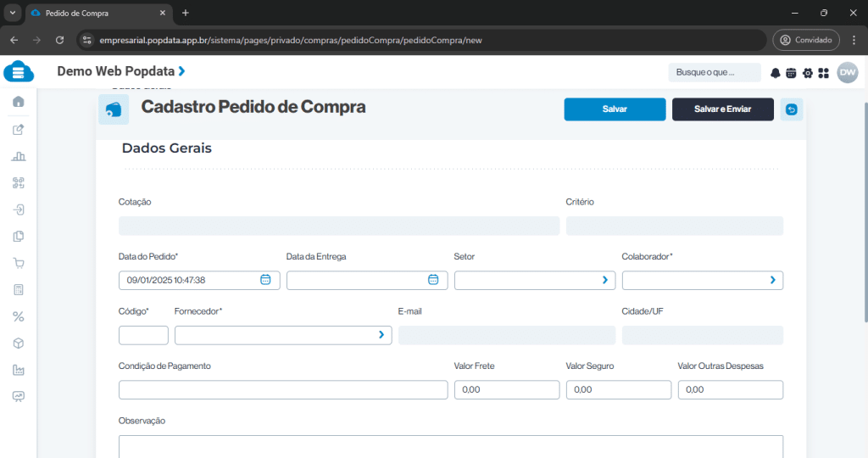Expand the Colaborador lookup arrow

[x=772, y=280]
